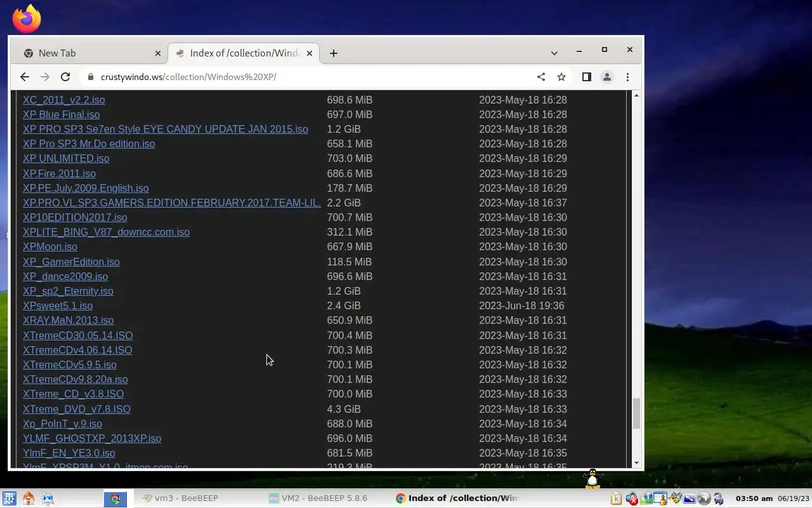
Task: Click the globe network icon in the taskbar
Action: click(48, 498)
